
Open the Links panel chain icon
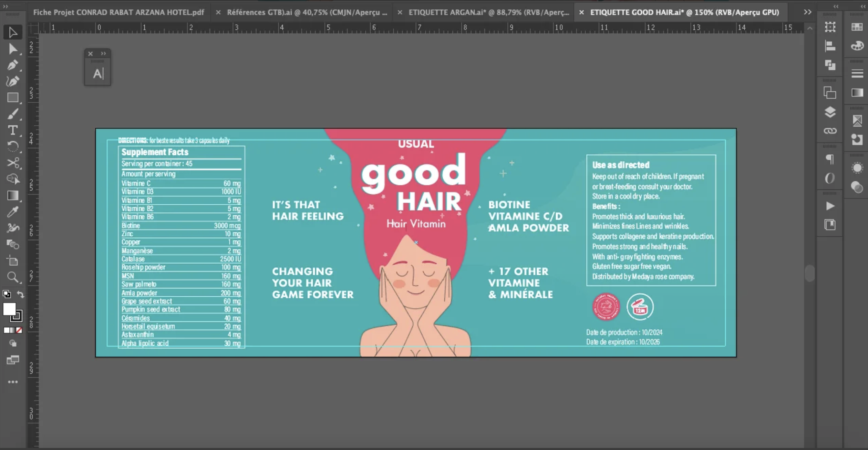[830, 131]
